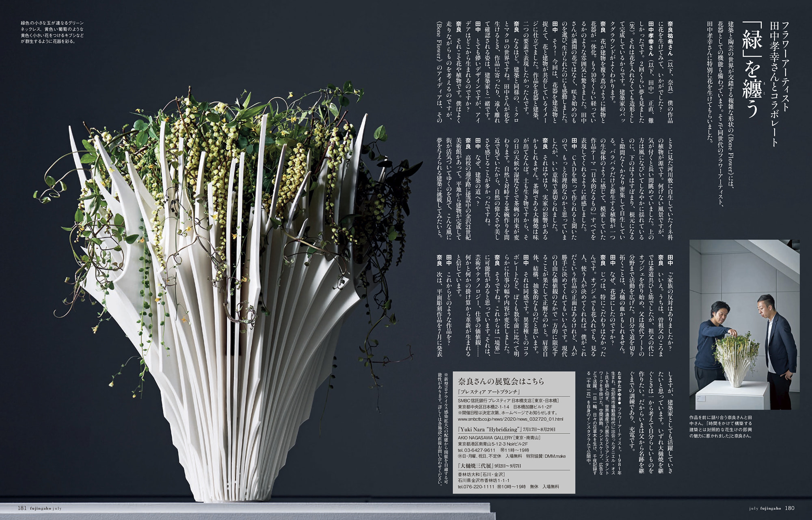Click the プレスティア アートブランチ exhibition title
The width and height of the screenshot is (812, 520).
click(x=488, y=392)
